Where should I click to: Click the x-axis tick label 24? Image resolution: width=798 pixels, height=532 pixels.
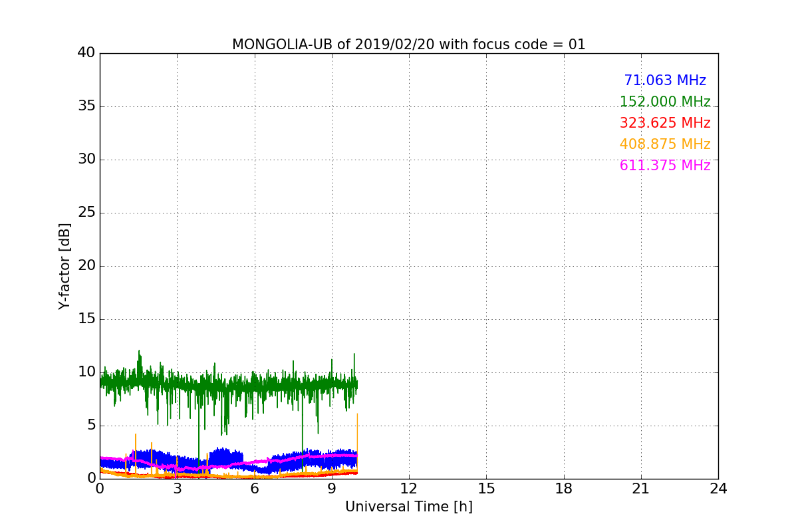718,488
